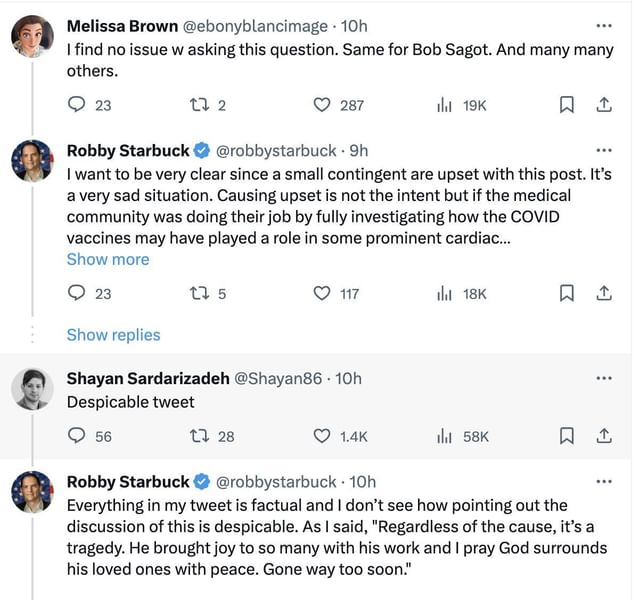640x600 pixels.
Task: Click Melissa Brown's avatar picture
Action: 32,37
